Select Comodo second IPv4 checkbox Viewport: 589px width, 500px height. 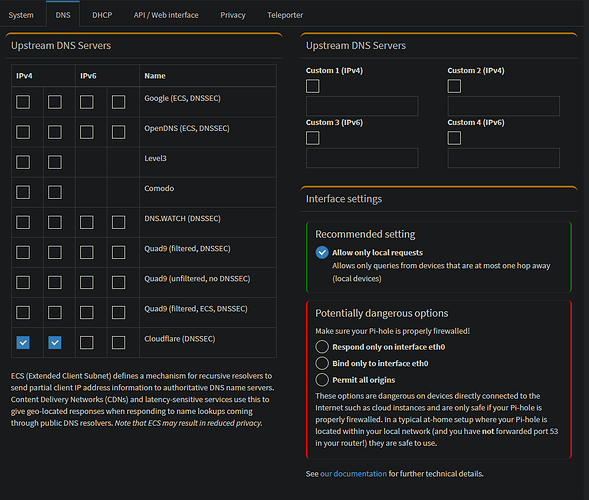click(55, 192)
